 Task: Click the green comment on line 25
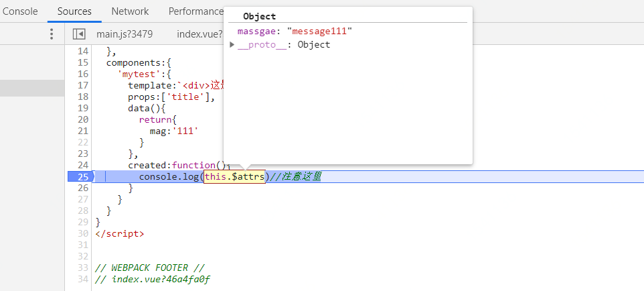[x=295, y=176]
